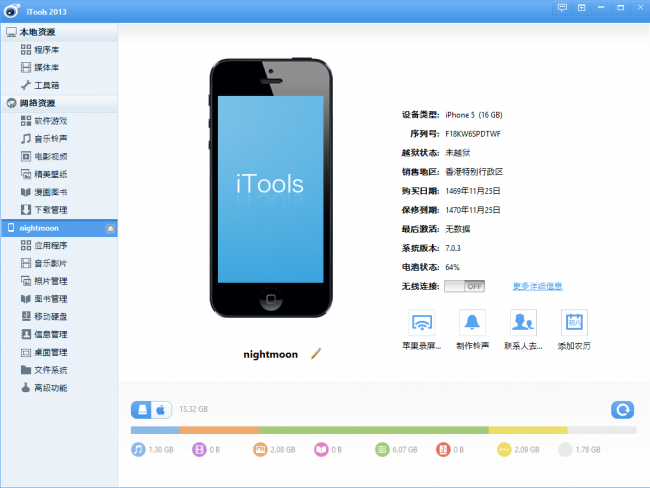Open 精美壁纸 wallpapers
Screen dimensions: 650x488
[x=59, y=175]
